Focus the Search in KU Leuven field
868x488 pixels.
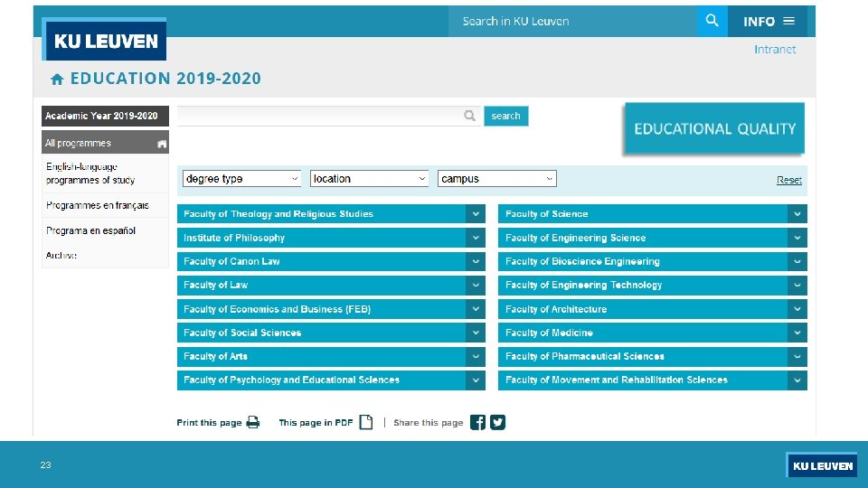click(x=573, y=21)
